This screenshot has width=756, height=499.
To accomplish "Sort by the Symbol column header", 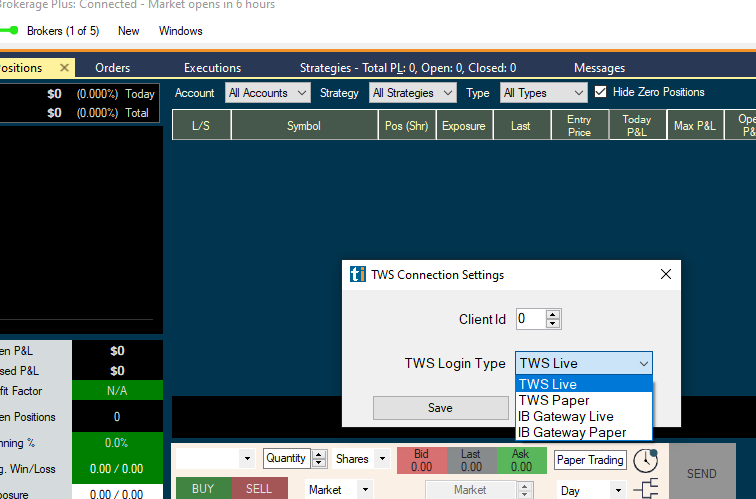I will tap(304, 125).
